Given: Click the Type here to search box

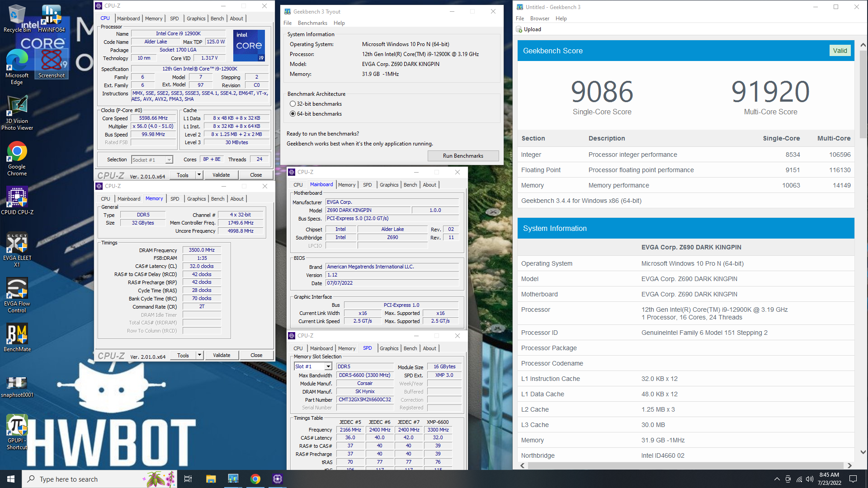Looking at the screenshot, I should pos(99,479).
